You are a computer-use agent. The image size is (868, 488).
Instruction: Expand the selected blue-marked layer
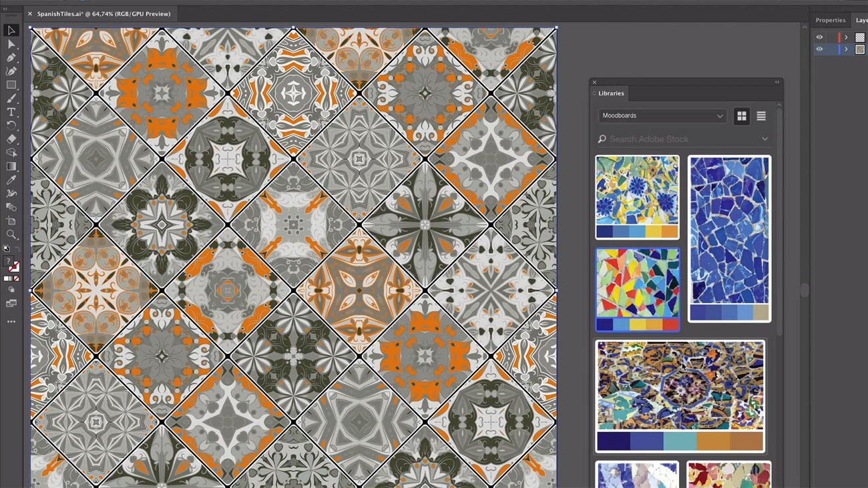[846, 49]
